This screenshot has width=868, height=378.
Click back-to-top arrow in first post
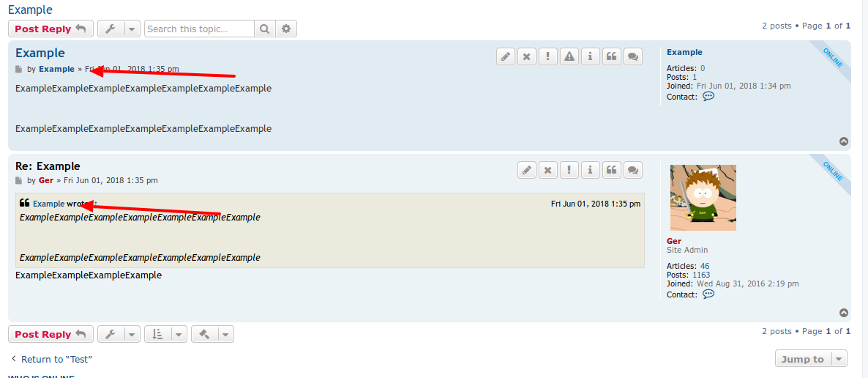pyautogui.click(x=844, y=141)
